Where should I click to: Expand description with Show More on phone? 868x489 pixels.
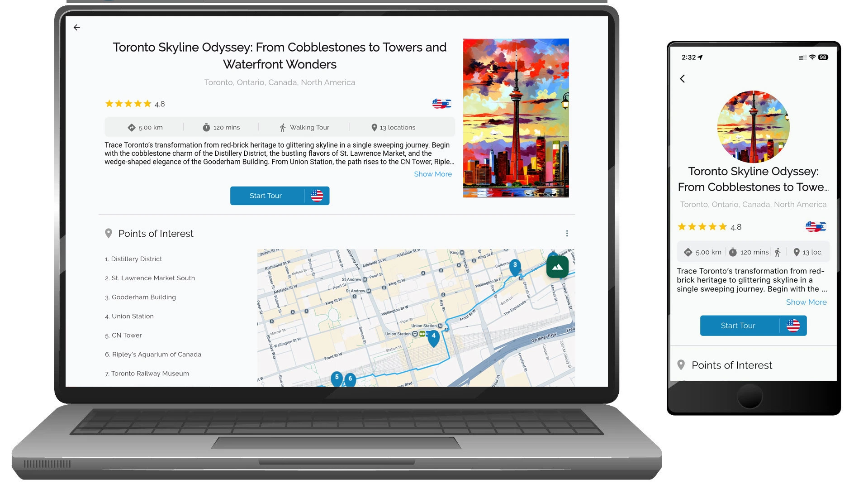tap(806, 302)
